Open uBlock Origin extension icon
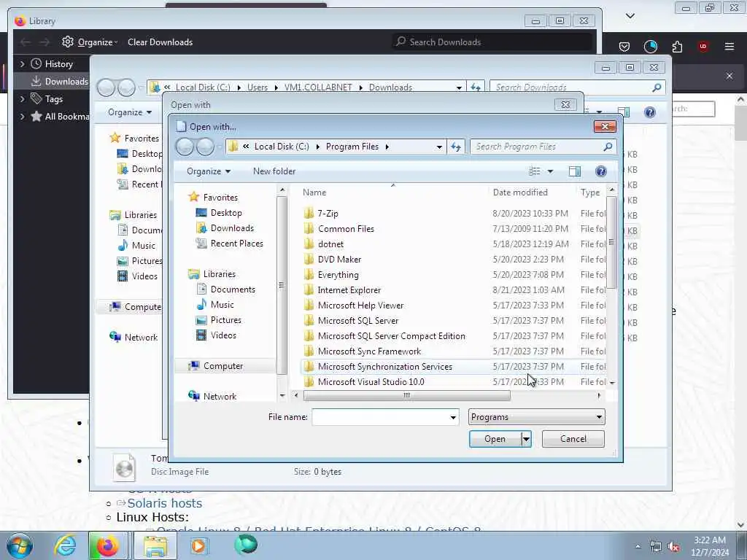 (x=703, y=46)
